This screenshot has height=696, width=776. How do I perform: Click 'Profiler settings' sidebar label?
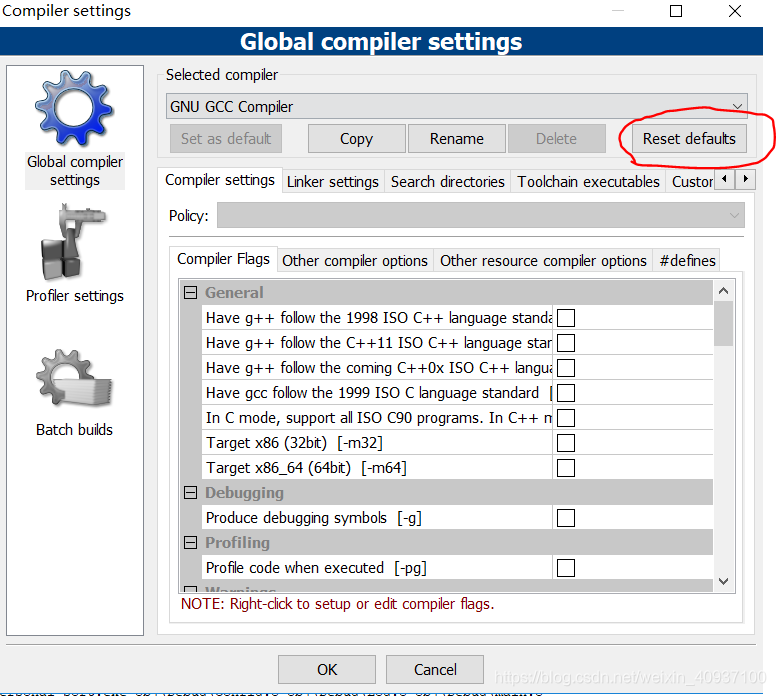point(75,296)
